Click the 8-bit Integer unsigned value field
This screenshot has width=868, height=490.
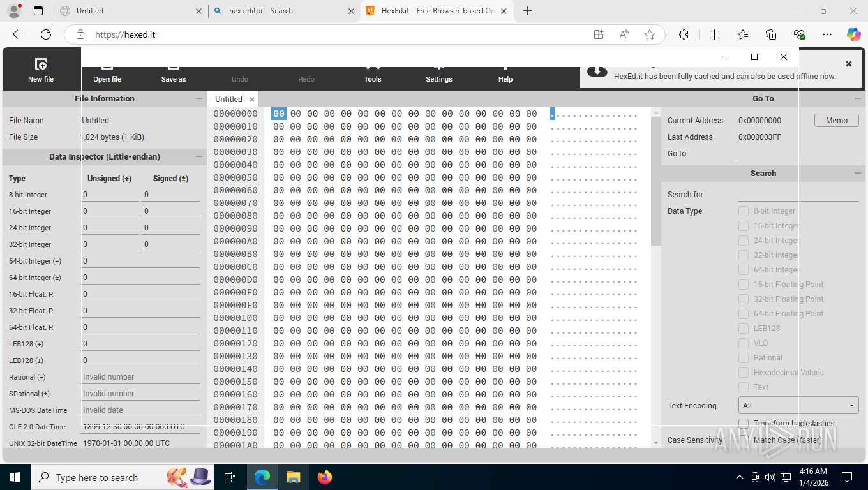110,195
